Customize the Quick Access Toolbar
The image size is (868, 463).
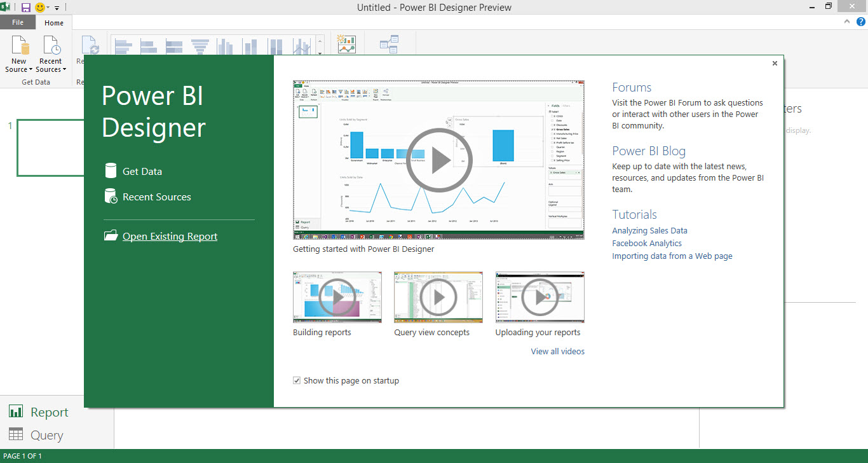coord(55,7)
